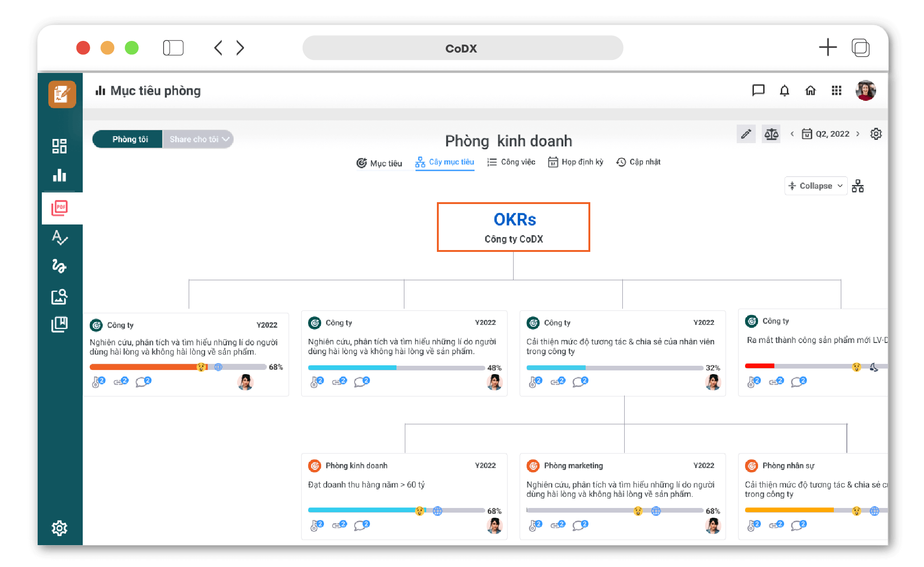Image resolution: width=924 pixels, height=567 pixels.
Task: Open the Phòng marketing objective card title
Action: pyautogui.click(x=574, y=466)
